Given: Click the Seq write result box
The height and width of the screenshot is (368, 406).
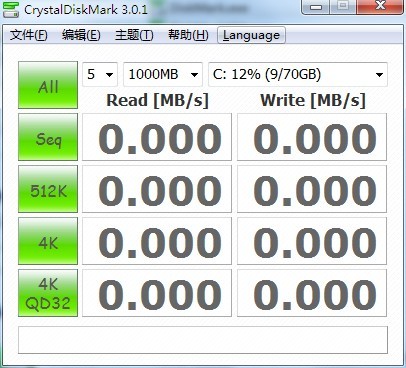Looking at the screenshot, I should (312, 137).
